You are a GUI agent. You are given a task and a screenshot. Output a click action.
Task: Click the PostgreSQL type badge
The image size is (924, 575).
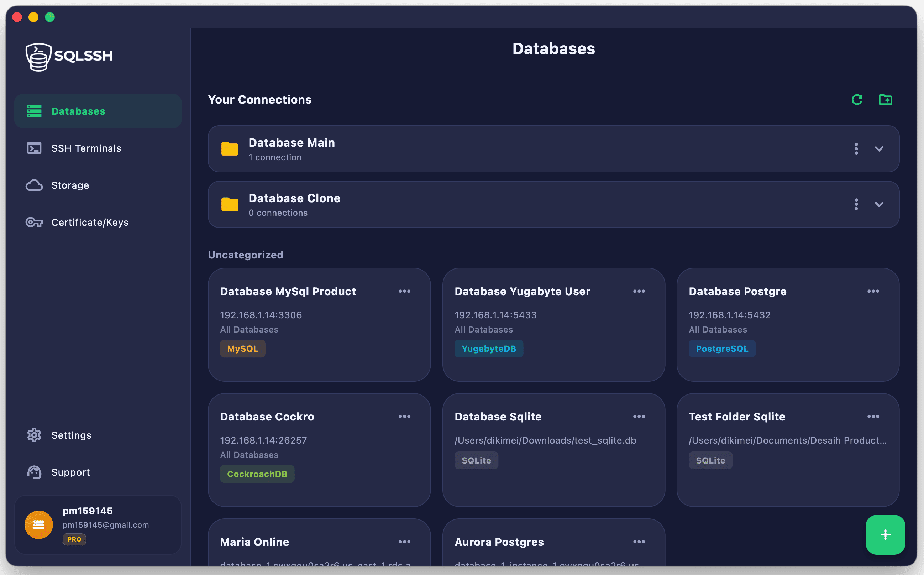pyautogui.click(x=722, y=349)
